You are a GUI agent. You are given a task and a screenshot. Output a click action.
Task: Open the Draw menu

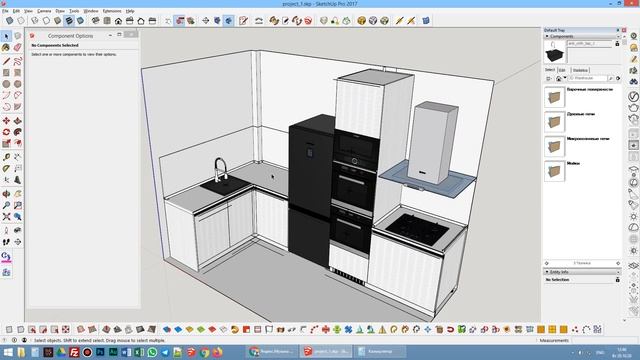tap(60, 11)
